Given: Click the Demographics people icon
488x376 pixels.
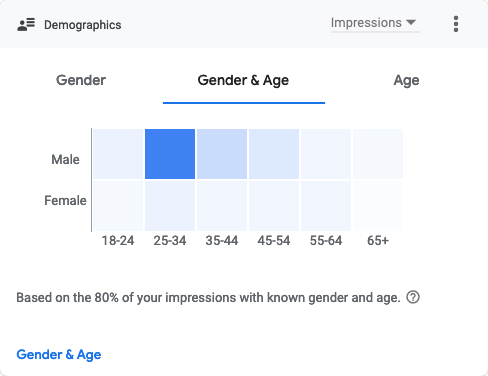Looking at the screenshot, I should click(x=26, y=25).
